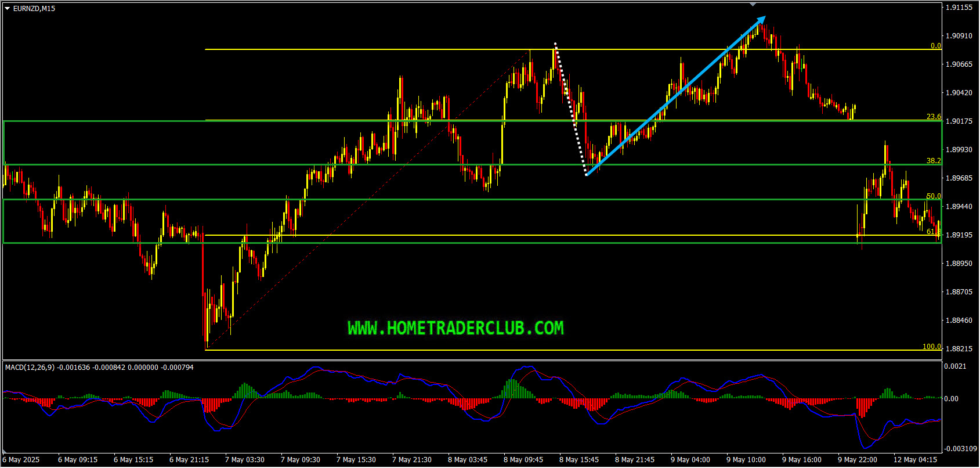The image size is (980, 468).
Task: Click the EURNZD,M15 chart symbol label
Action: click(34, 9)
